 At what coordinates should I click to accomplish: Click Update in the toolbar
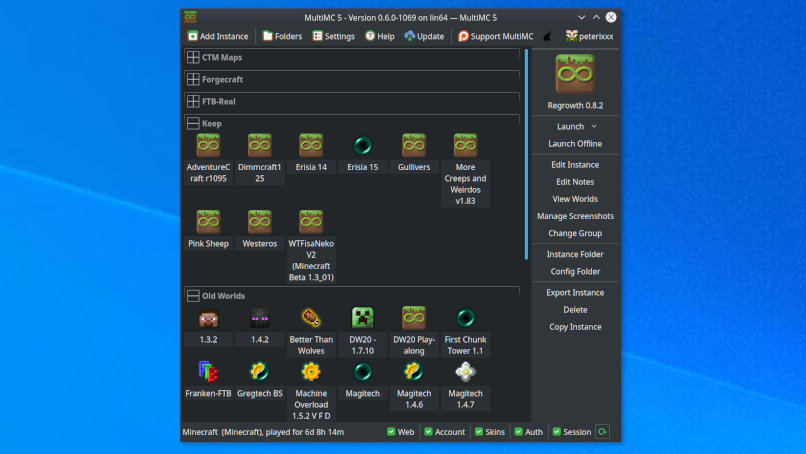pyautogui.click(x=424, y=36)
